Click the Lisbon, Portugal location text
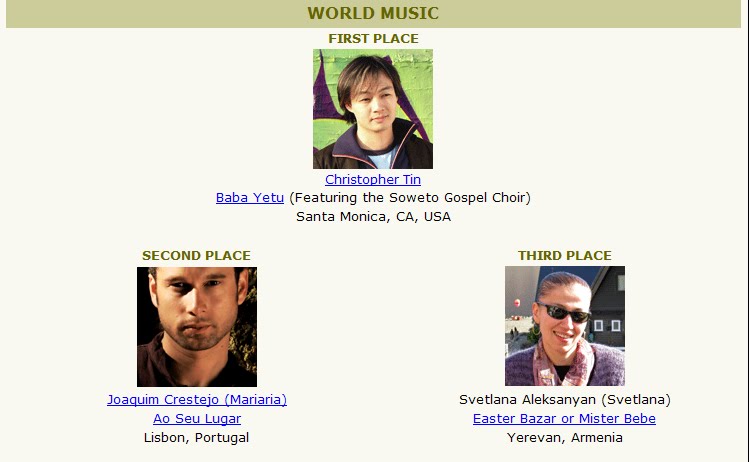This screenshot has width=749, height=462. click(x=196, y=438)
